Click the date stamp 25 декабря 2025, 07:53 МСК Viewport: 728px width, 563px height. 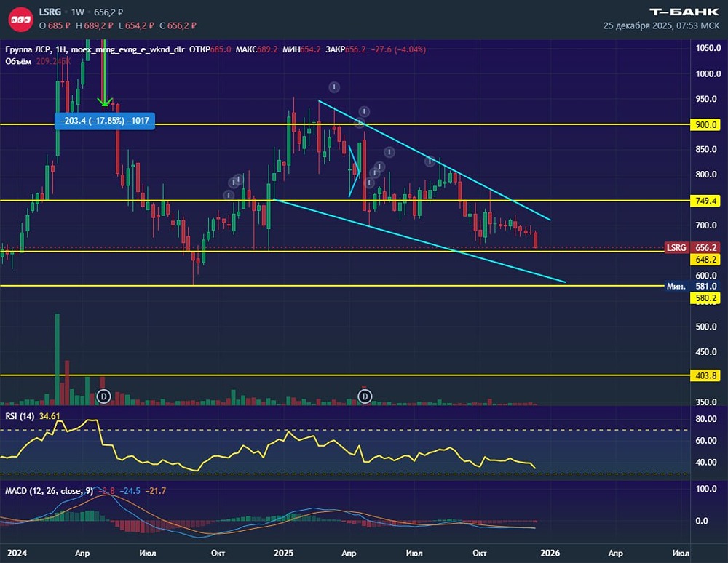pos(661,25)
